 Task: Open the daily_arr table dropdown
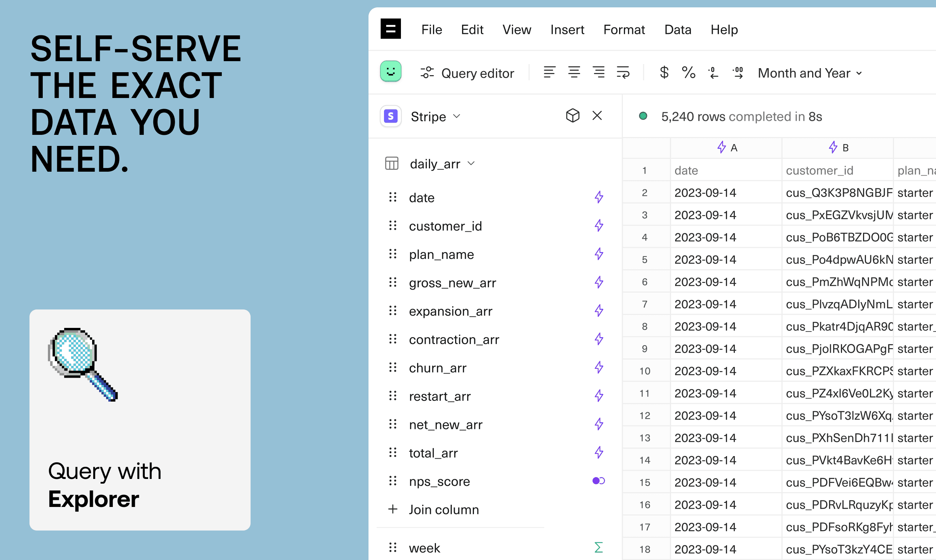tap(442, 164)
